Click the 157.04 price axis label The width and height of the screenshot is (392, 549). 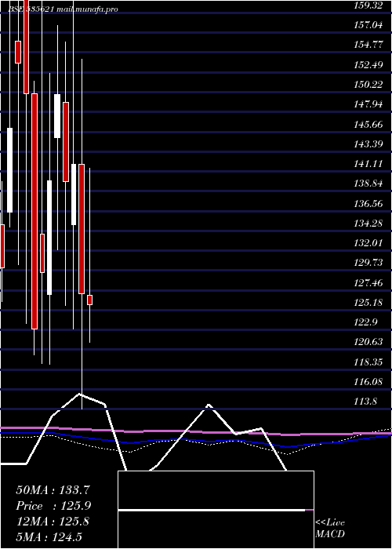368,25
